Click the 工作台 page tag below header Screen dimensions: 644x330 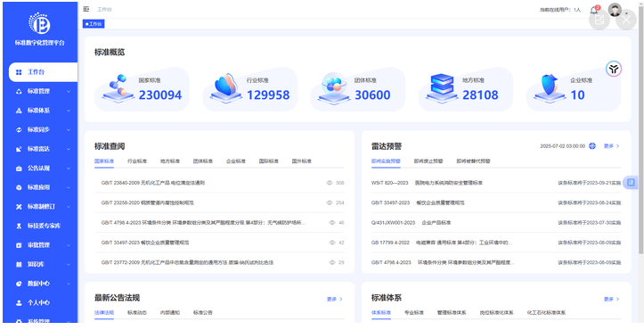[94, 24]
